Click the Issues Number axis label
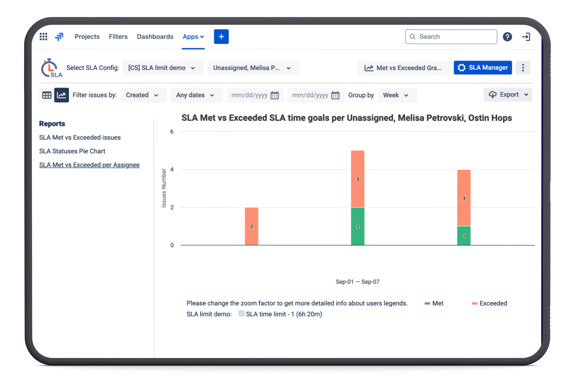Screen dimensions: 574x392 click(164, 188)
